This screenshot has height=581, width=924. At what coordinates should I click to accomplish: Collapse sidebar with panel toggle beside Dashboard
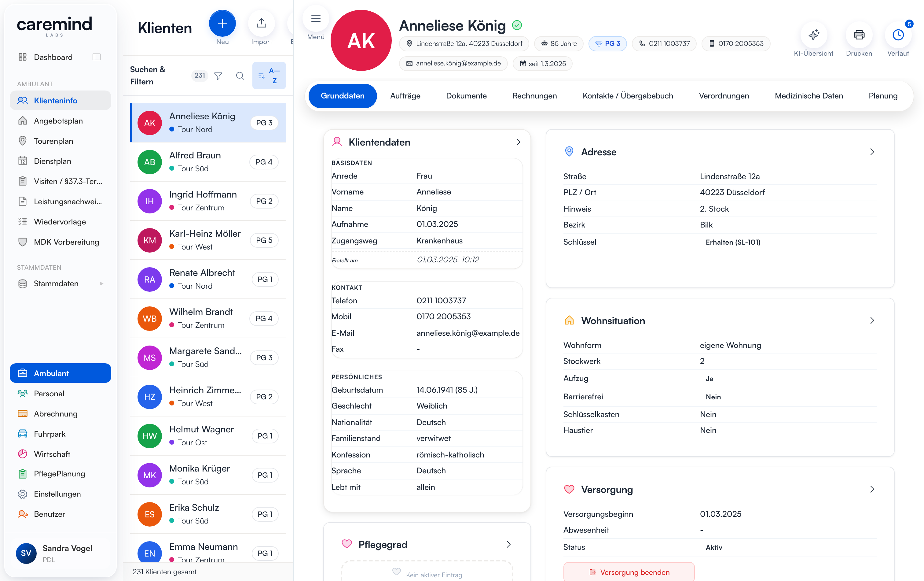coord(97,57)
